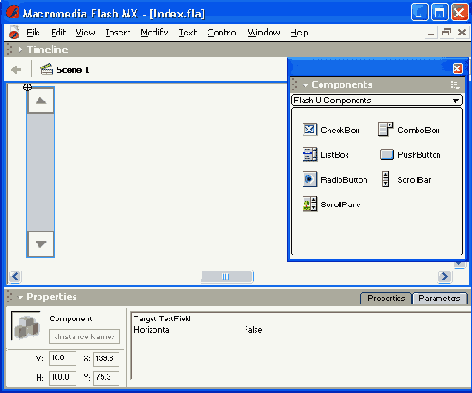Click the stage vertical scroll down arrow
Screen dimensions: 472x393
pos(460,264)
